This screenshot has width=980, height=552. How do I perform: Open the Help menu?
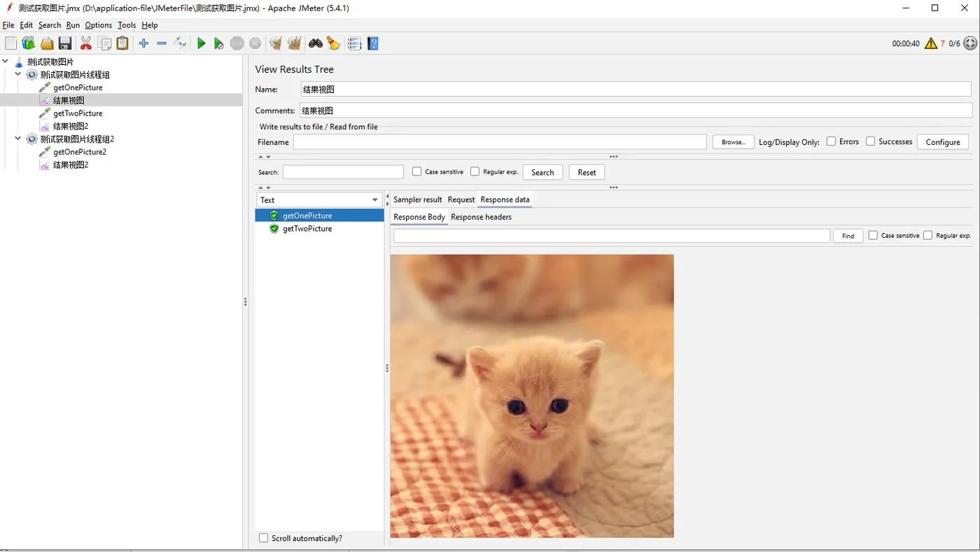(x=150, y=25)
